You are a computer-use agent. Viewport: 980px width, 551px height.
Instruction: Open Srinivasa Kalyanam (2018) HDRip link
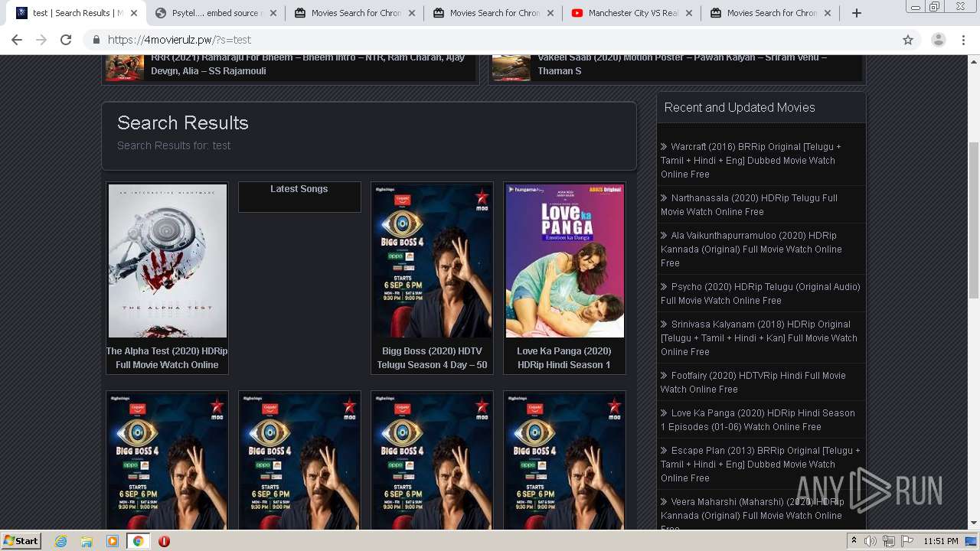point(759,337)
